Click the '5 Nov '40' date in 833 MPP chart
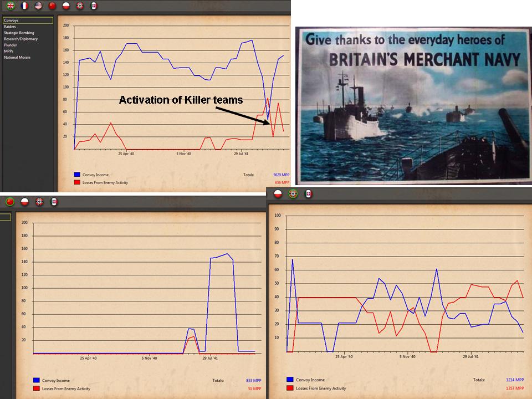Viewport: 532px width, 399px height. tap(149, 358)
